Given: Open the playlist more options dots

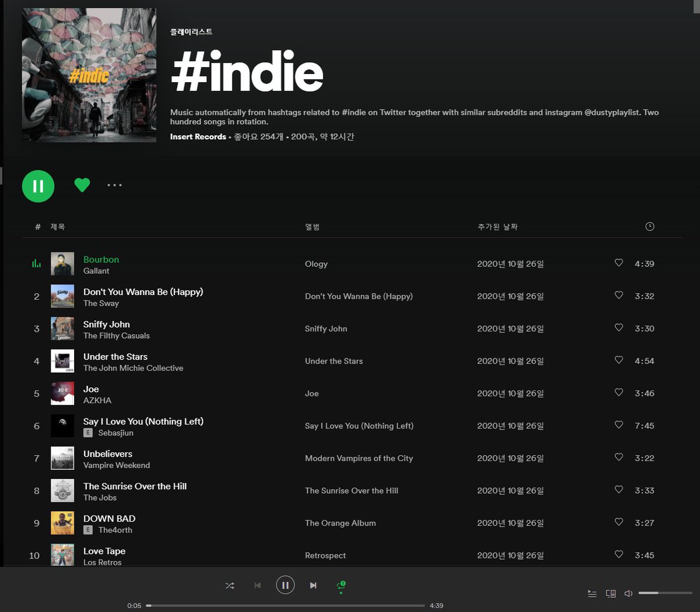Looking at the screenshot, I should (114, 185).
